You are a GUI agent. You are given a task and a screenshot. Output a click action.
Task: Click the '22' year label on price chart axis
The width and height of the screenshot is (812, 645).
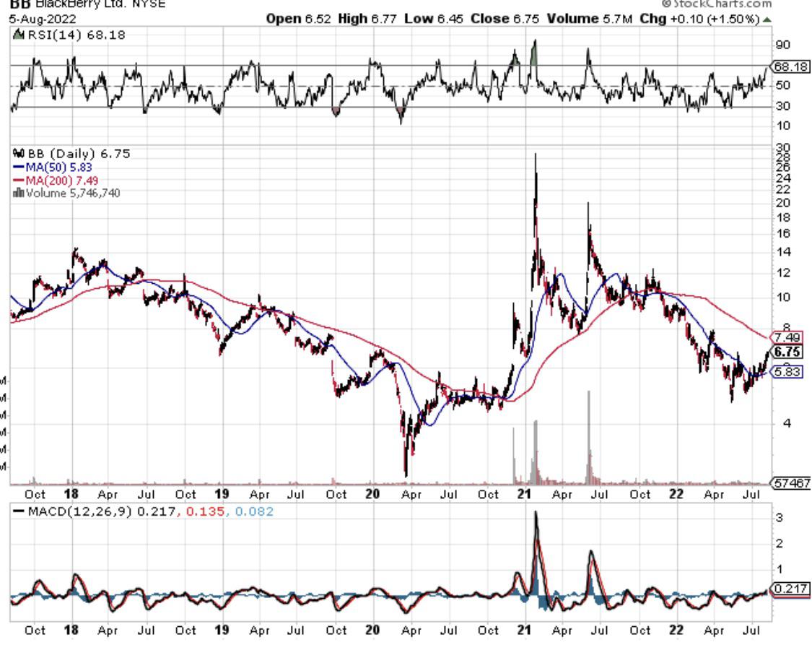point(676,494)
